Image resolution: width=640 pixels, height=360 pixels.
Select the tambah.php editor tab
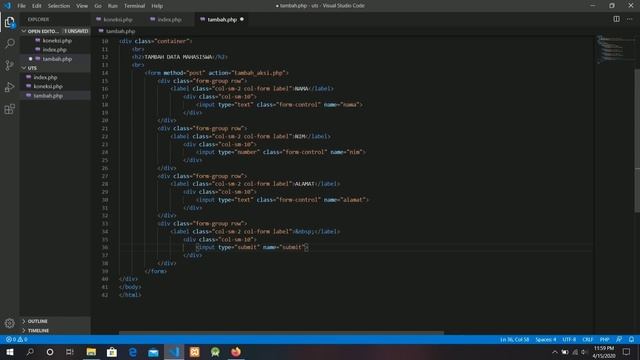[222, 19]
